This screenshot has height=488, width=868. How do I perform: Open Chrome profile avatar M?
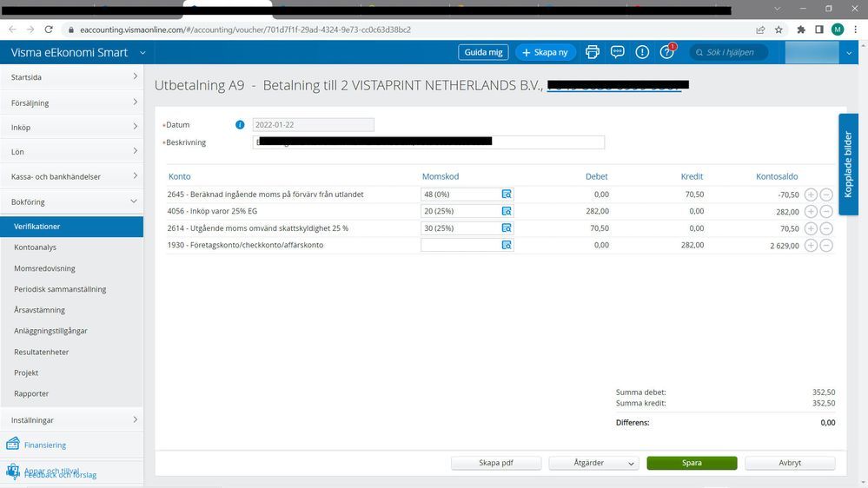(x=838, y=30)
